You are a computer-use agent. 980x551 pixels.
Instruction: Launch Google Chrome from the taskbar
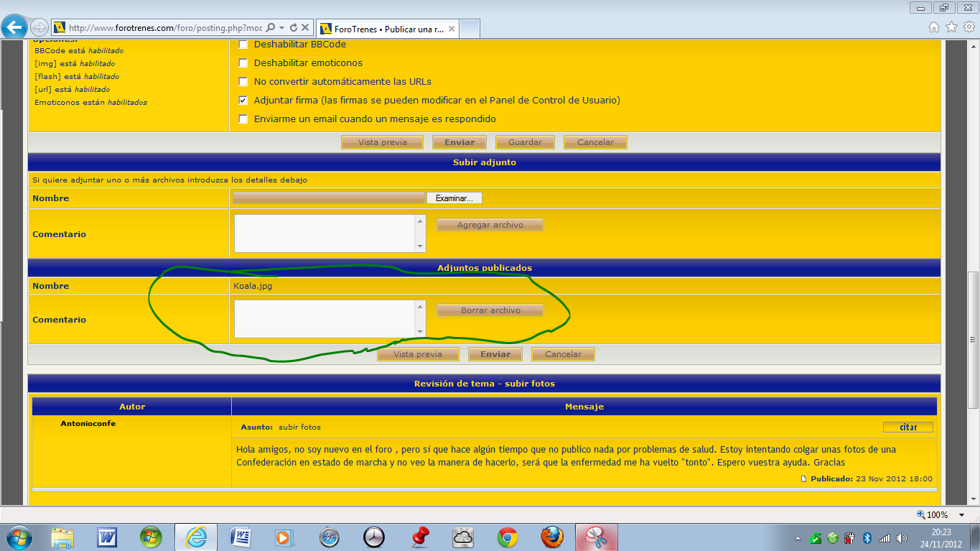[x=508, y=537]
